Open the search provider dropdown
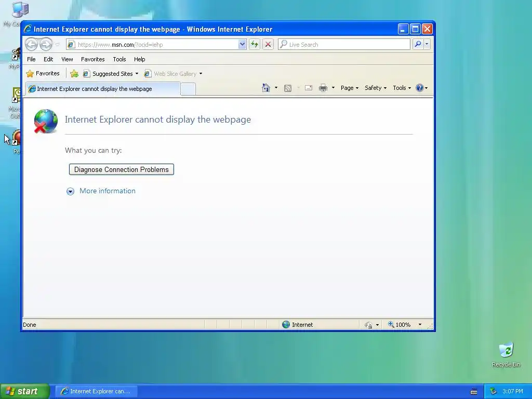Screen dimensions: 532x399 427,44
